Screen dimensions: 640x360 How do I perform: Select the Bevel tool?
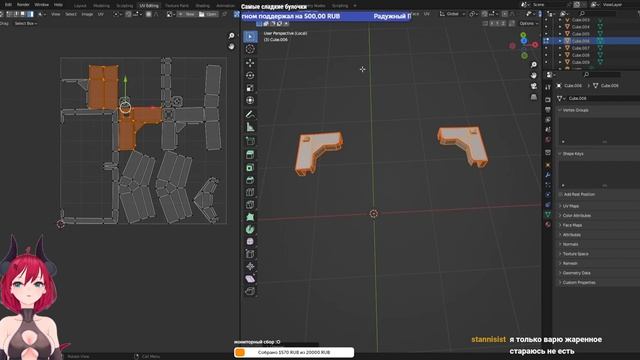(x=250, y=180)
